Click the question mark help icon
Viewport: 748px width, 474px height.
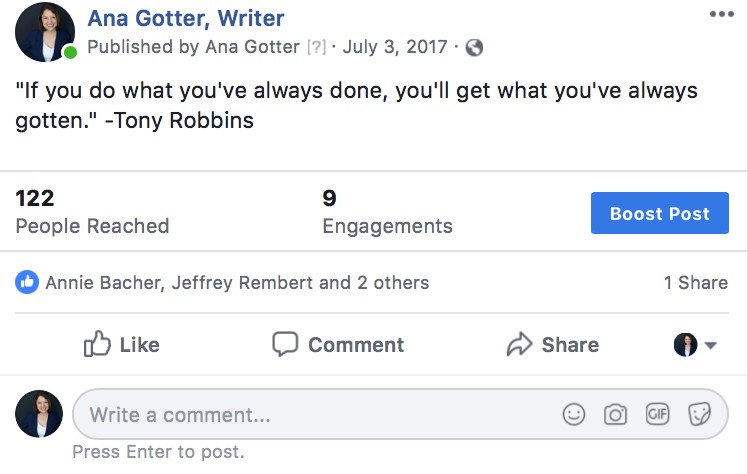(x=317, y=48)
